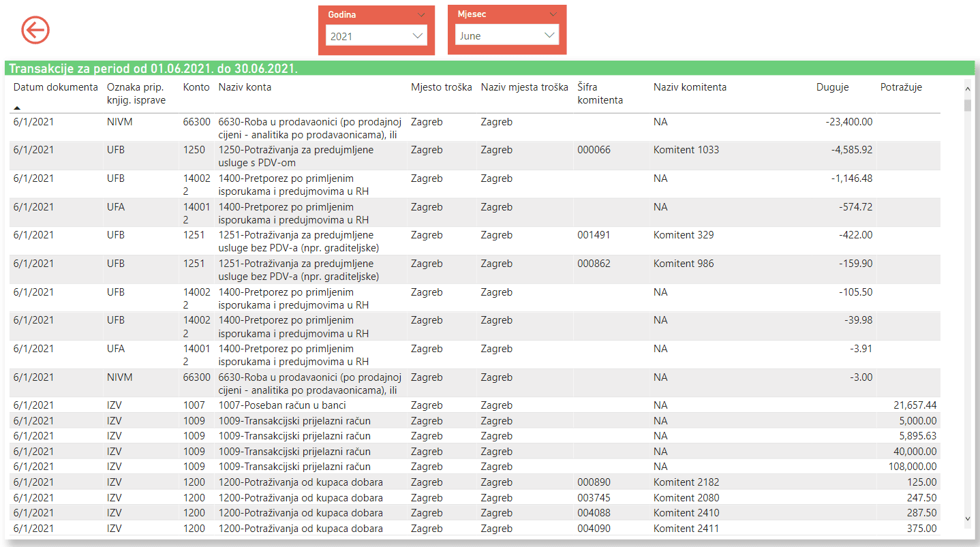Click the scrollbar down arrow of the table

point(968,519)
